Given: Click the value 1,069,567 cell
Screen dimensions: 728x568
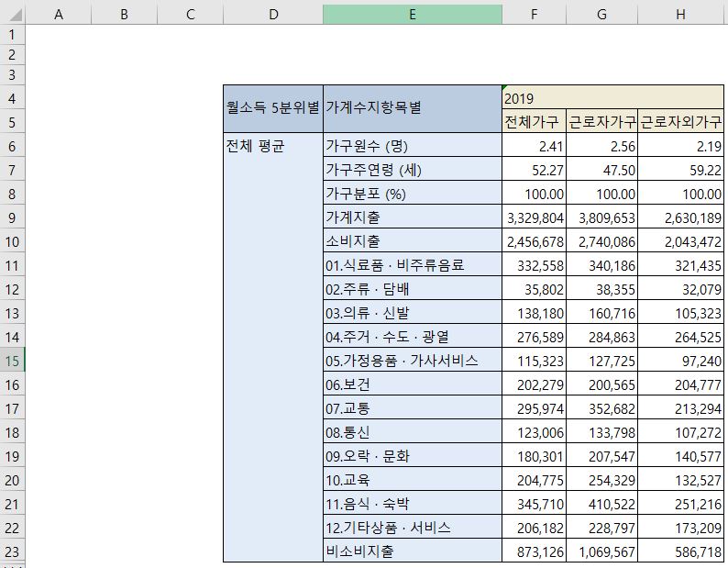Looking at the screenshot, I should coord(601,551).
